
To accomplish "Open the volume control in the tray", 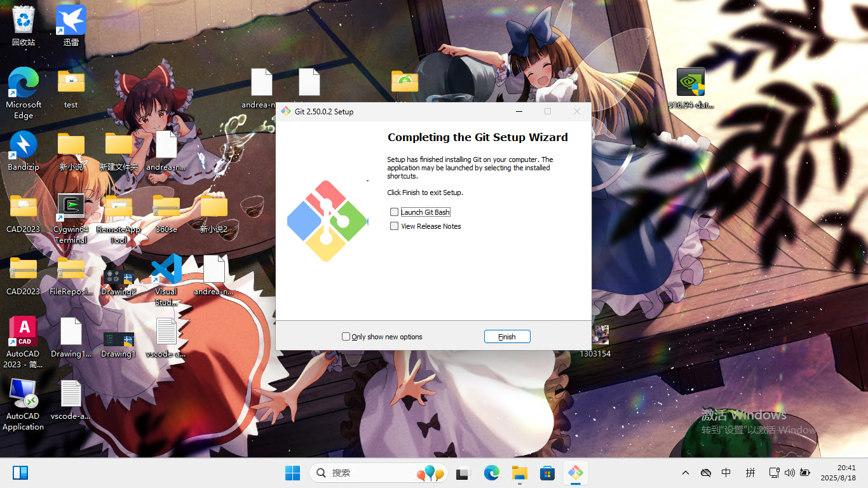I will pos(790,473).
